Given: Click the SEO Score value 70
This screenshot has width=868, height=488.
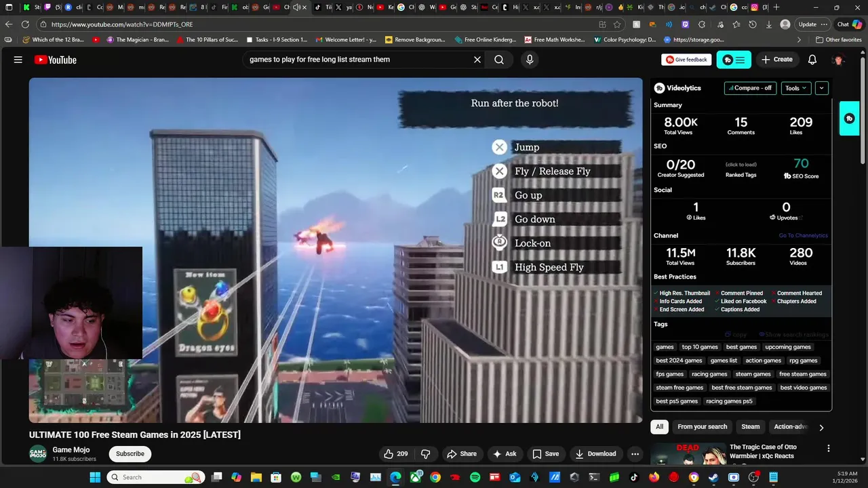Looking at the screenshot, I should tap(801, 163).
